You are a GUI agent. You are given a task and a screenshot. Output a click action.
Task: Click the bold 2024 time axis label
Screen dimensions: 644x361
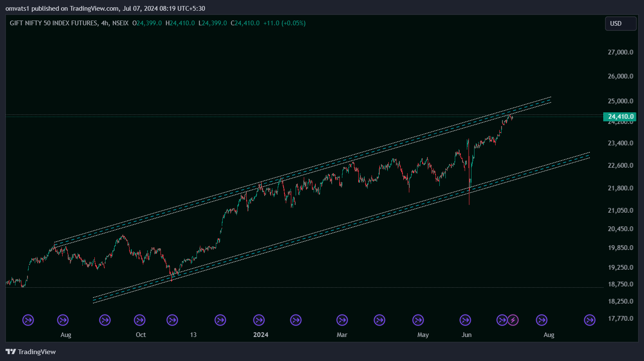261,335
